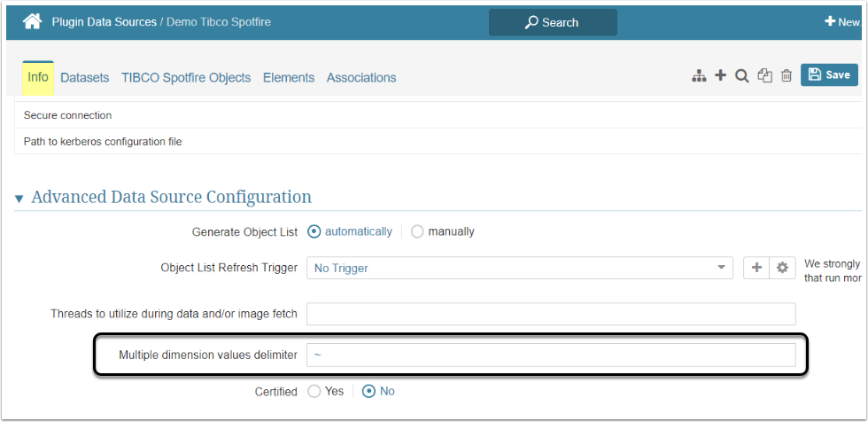Set Certified to No
The image size is (868, 422).
point(369,391)
